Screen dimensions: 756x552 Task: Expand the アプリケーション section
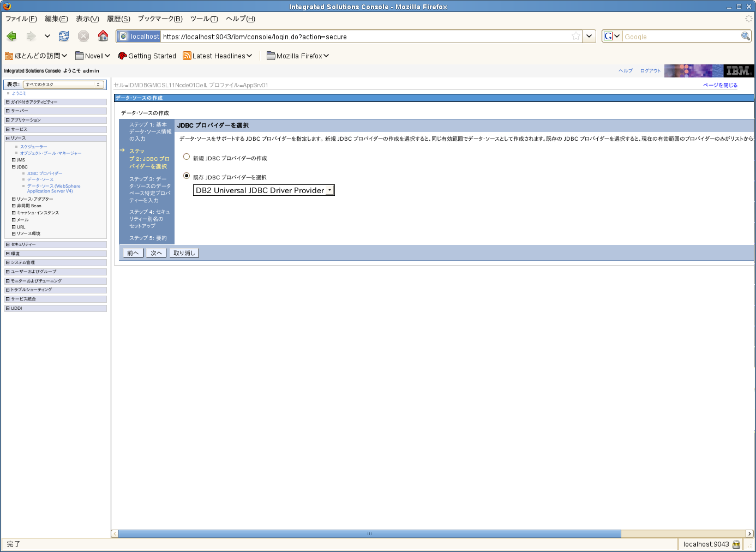tap(8, 120)
